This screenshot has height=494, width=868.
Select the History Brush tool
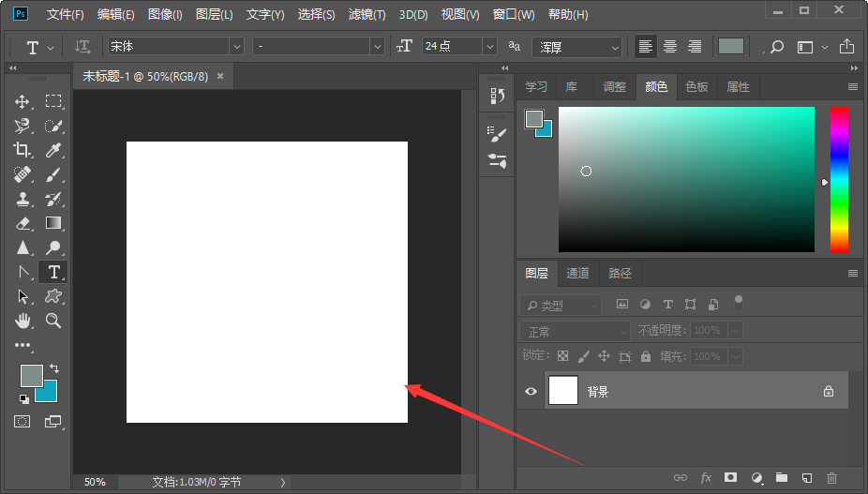[x=53, y=199]
